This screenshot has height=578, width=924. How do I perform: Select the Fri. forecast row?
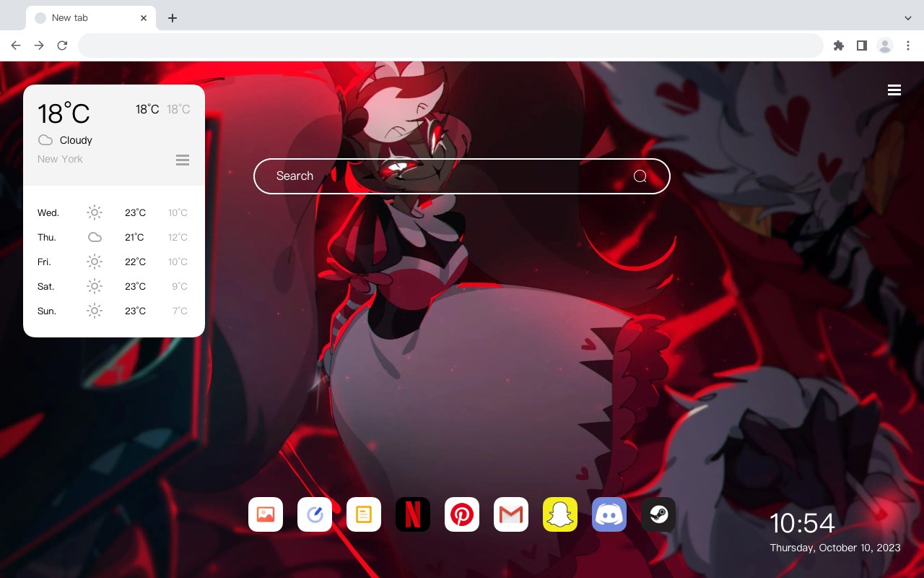click(x=113, y=262)
